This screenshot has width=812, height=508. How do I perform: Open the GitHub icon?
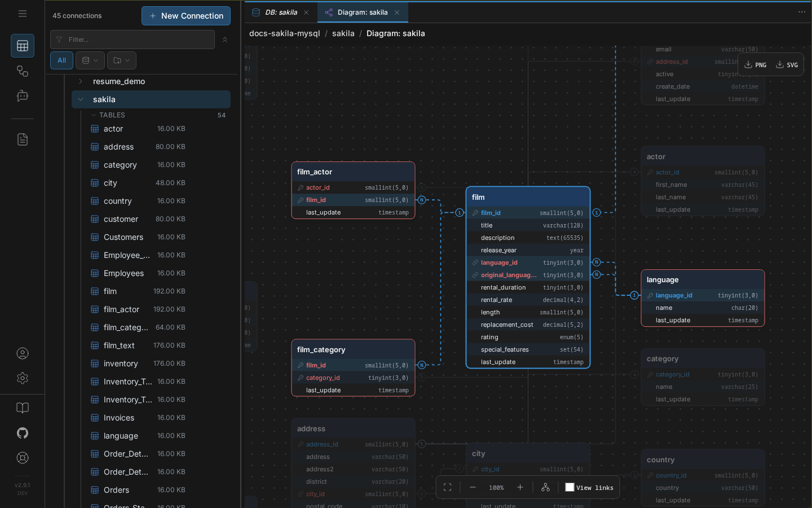coord(23,433)
